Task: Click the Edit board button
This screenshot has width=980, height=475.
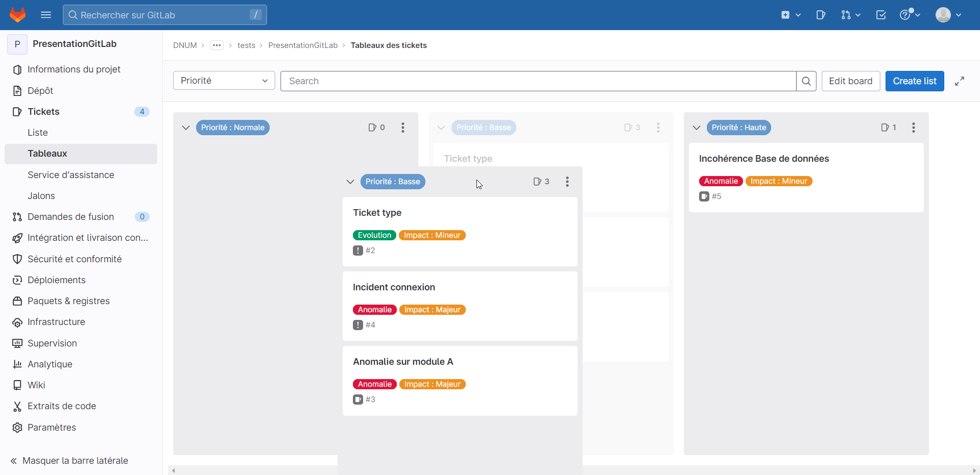Action: (850, 81)
